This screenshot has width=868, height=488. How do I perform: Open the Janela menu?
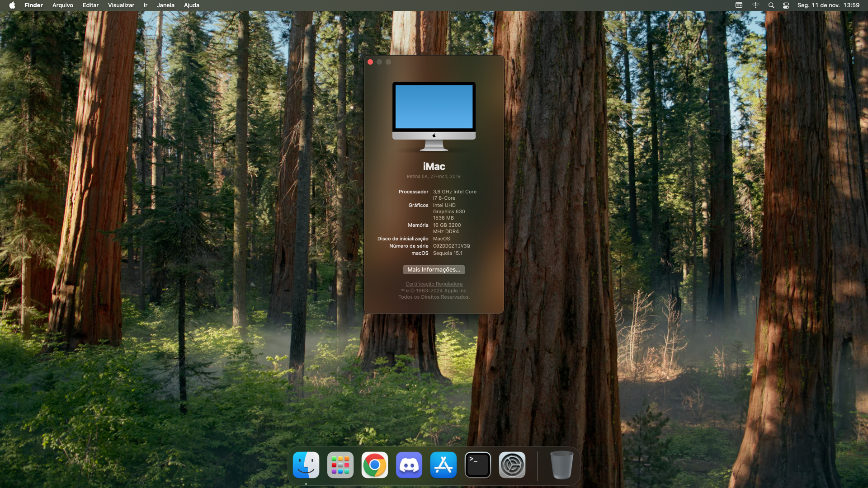coord(165,5)
